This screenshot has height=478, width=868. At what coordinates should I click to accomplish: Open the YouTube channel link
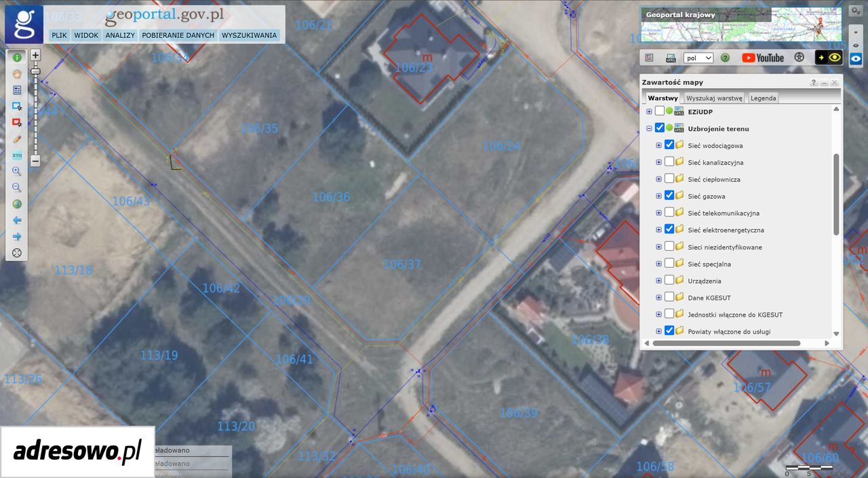click(763, 58)
